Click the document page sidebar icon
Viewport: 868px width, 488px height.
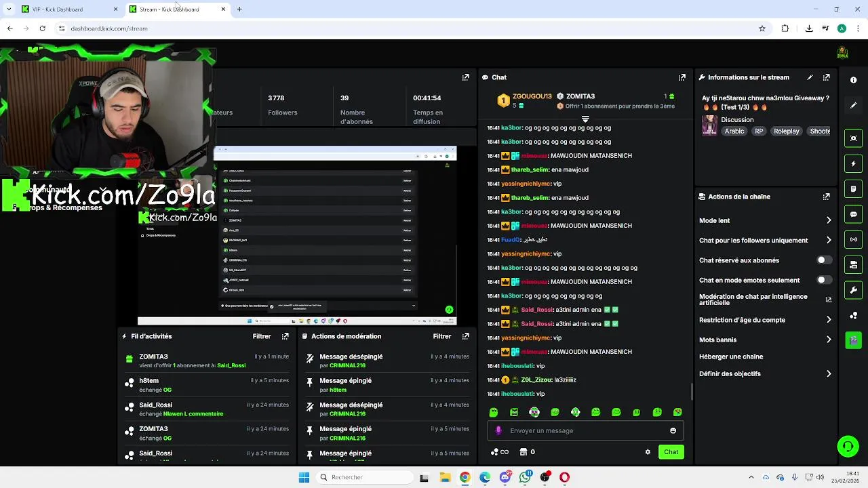[x=853, y=188]
